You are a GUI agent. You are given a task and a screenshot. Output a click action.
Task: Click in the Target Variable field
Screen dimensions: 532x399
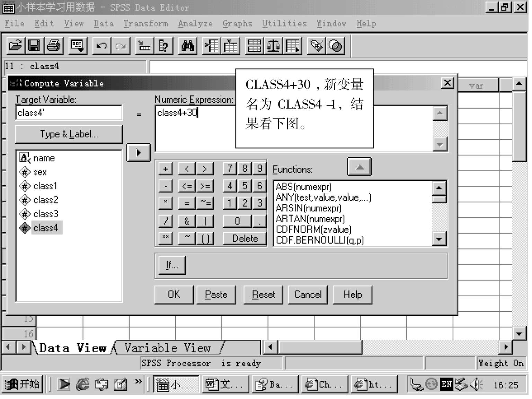tap(69, 113)
